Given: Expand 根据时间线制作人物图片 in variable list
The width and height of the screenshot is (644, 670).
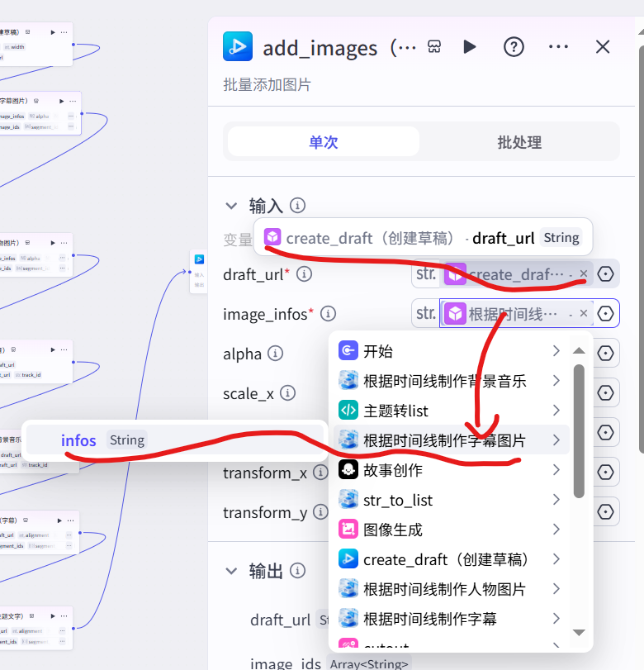Looking at the screenshot, I should pos(451,589).
